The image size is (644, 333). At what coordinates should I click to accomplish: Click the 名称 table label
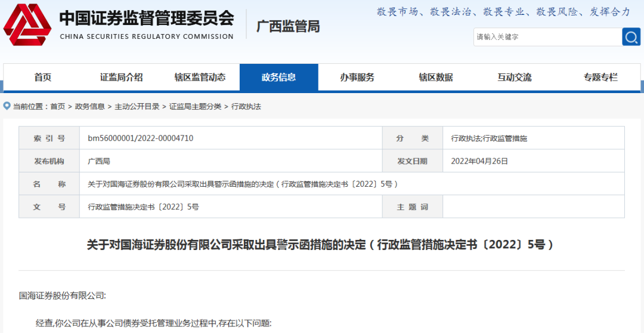click(49, 184)
